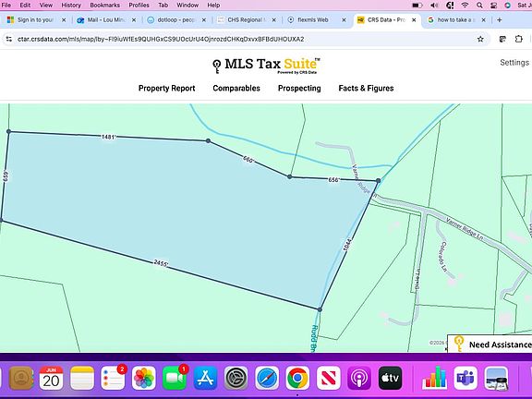Launch Google Chrome from the dock
This screenshot has height=399, width=532.
pyautogui.click(x=297, y=378)
